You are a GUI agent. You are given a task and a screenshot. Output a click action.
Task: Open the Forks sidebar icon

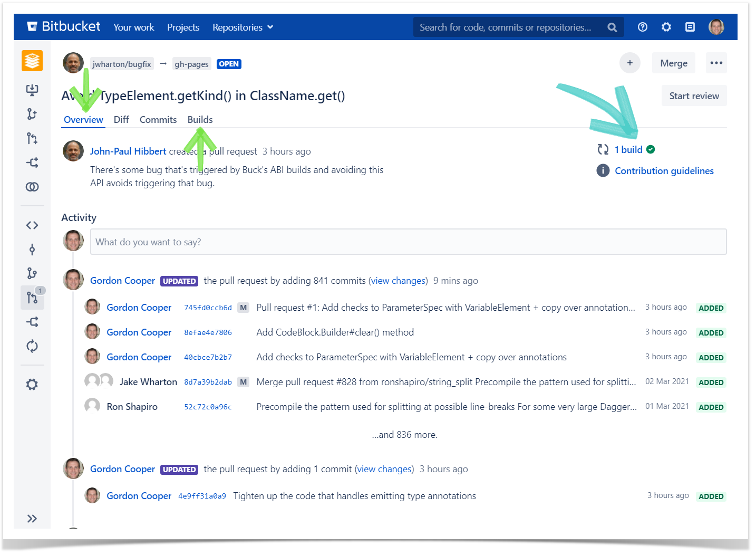[32, 322]
